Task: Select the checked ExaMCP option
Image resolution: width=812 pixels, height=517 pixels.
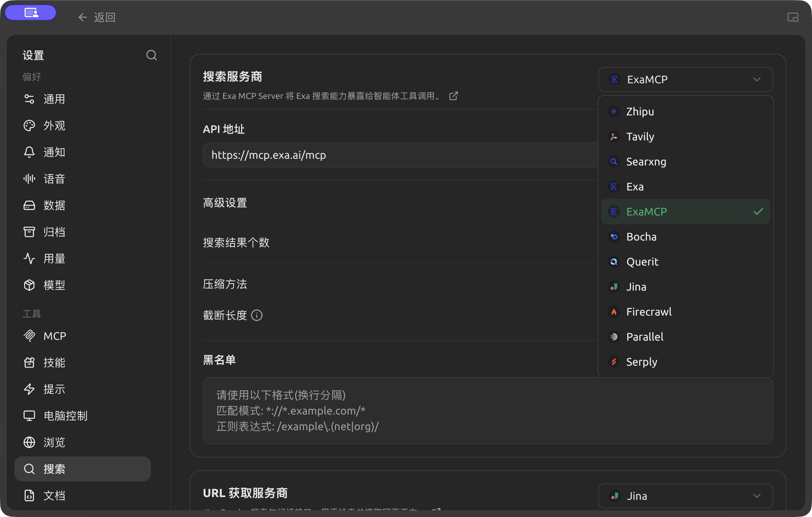Action: (x=685, y=212)
